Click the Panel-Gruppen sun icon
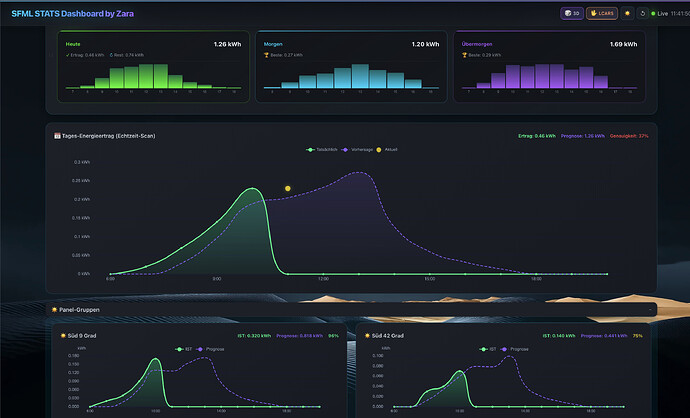This screenshot has height=418, width=690. click(54, 310)
